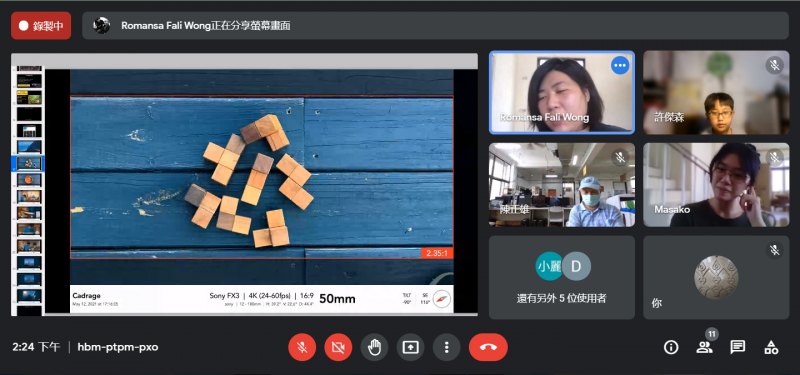Select Masako's video tile
This screenshot has height=375, width=800.
716,185
